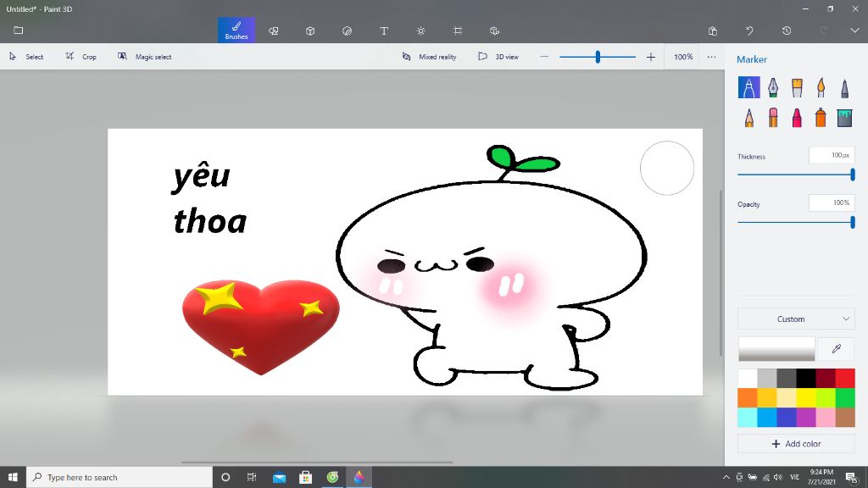The height and width of the screenshot is (488, 868).
Task: Click the 100% zoom value field
Action: click(x=683, y=57)
